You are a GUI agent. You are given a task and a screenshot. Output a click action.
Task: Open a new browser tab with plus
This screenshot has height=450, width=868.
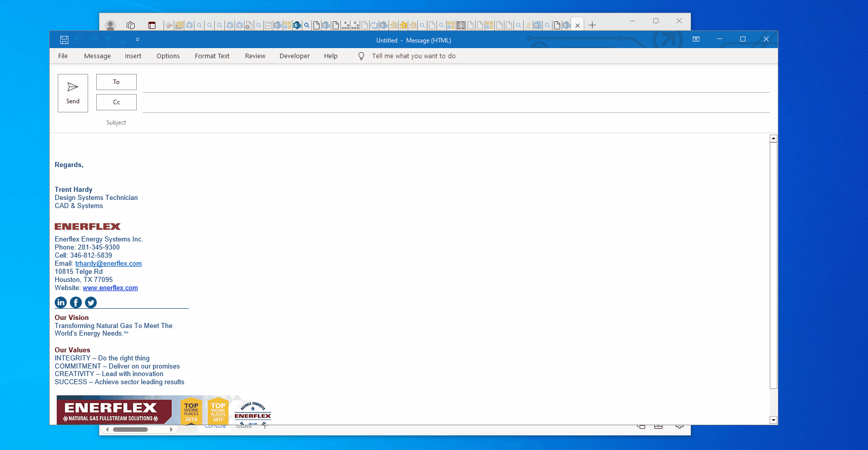592,25
